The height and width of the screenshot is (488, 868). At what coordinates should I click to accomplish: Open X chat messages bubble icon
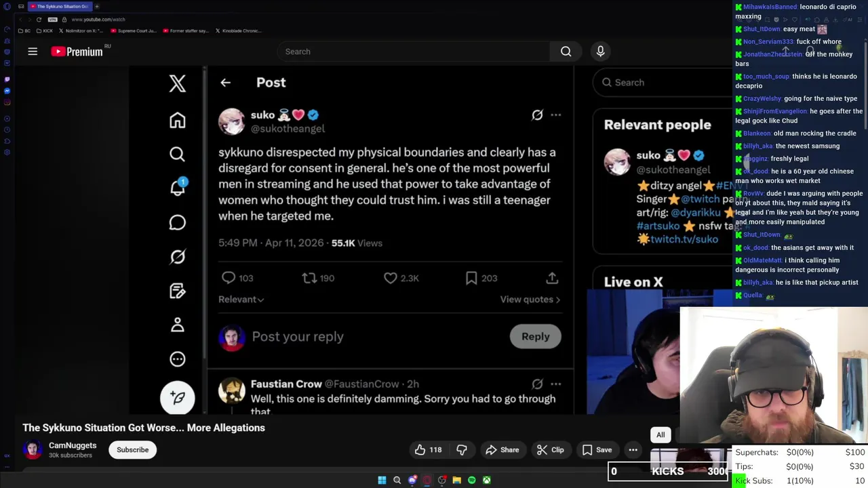click(178, 222)
